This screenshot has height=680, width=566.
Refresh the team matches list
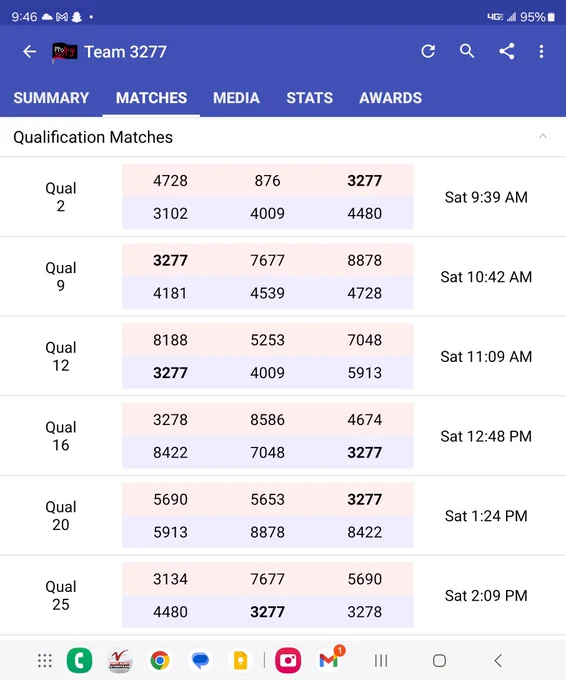(x=428, y=52)
